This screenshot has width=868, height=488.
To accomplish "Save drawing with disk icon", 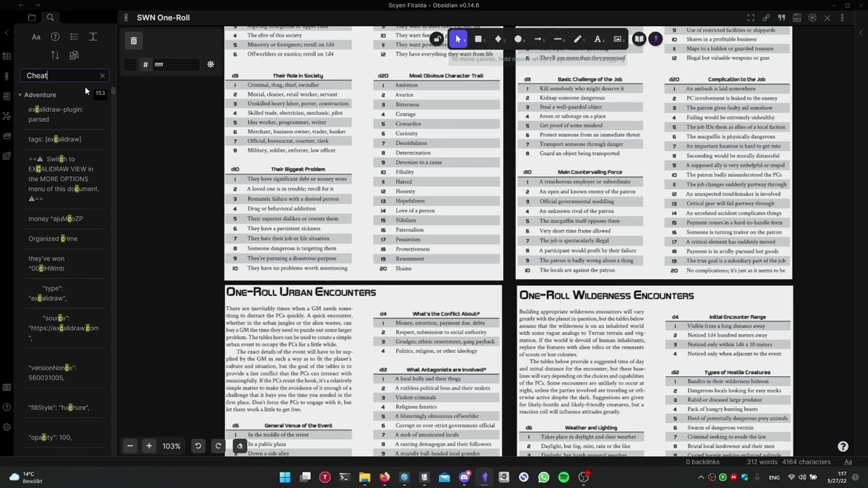I will click(x=797, y=18).
